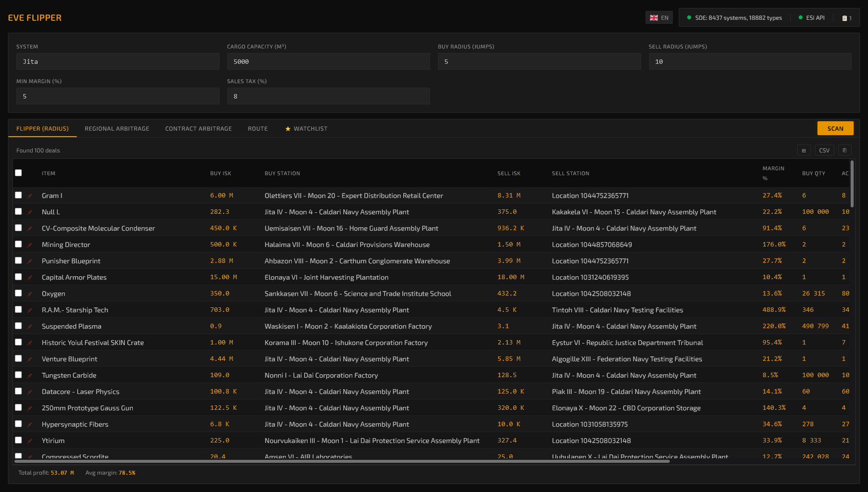Click 'Korama III - Moon 10 - Ishukone Corporation Factory'
This screenshot has width=868, height=492.
click(x=346, y=343)
